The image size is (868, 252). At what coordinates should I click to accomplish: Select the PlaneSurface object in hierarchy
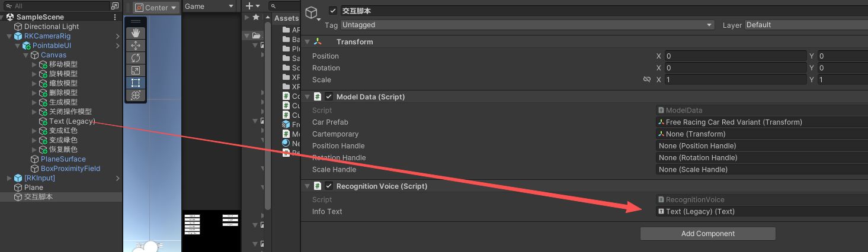(x=63, y=159)
